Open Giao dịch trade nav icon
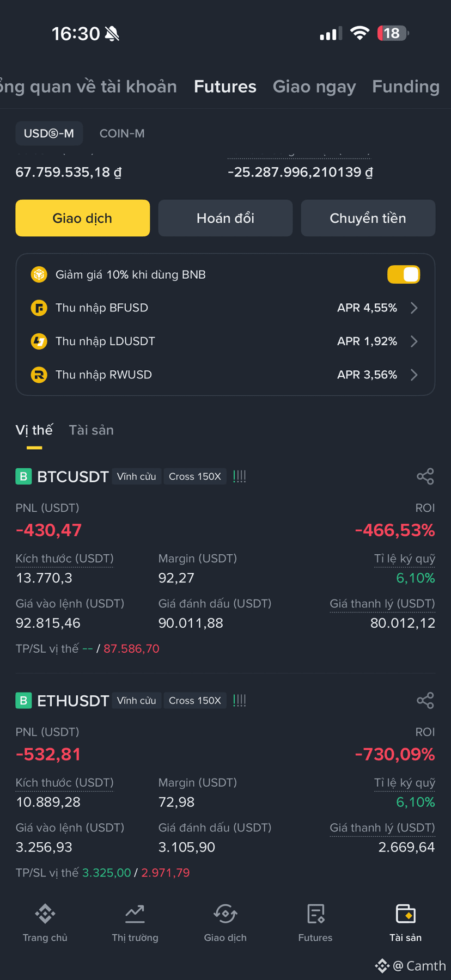 tap(225, 914)
